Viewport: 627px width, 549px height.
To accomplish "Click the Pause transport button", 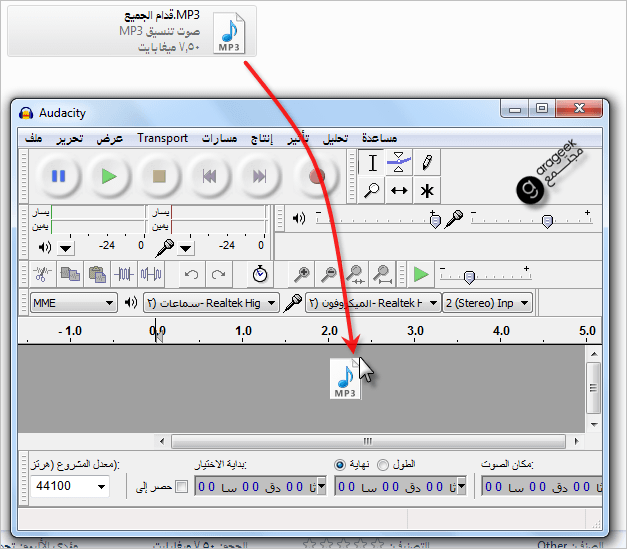I will pos(58,176).
